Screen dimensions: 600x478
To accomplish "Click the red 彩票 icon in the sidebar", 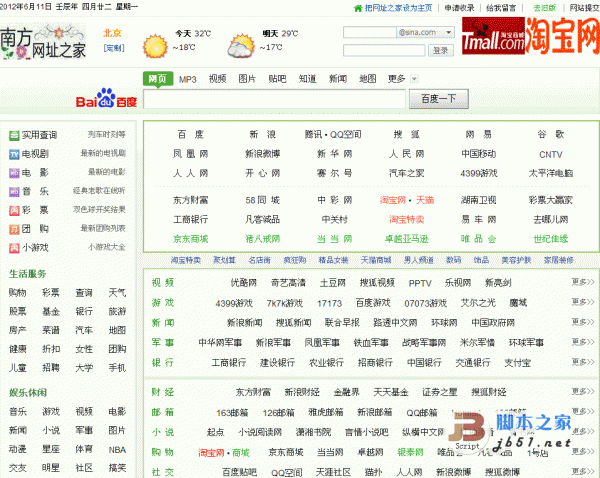I will pos(14,210).
